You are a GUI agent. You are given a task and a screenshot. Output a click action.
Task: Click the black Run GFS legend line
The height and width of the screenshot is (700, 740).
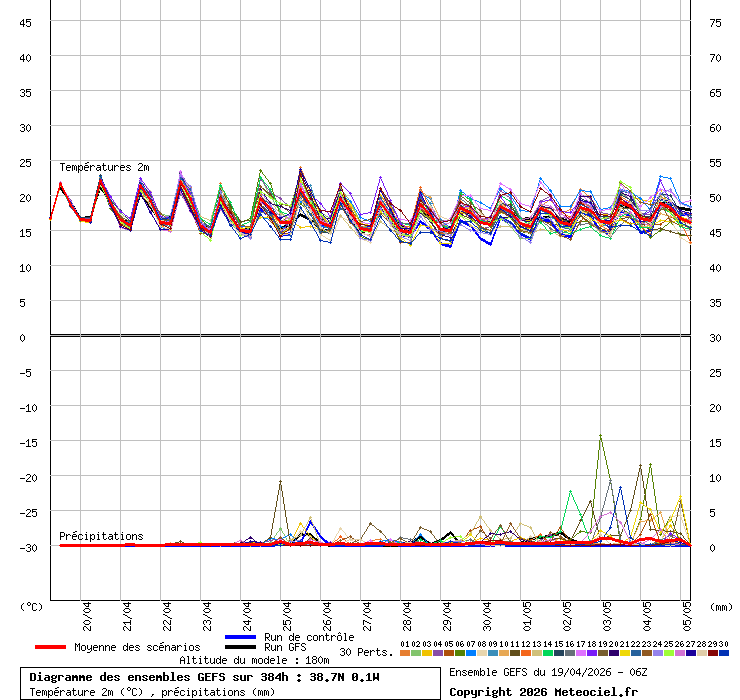pyautogui.click(x=241, y=647)
